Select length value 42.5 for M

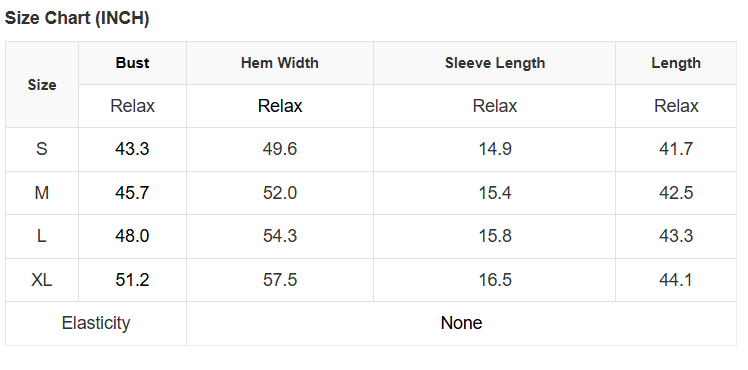676,193
